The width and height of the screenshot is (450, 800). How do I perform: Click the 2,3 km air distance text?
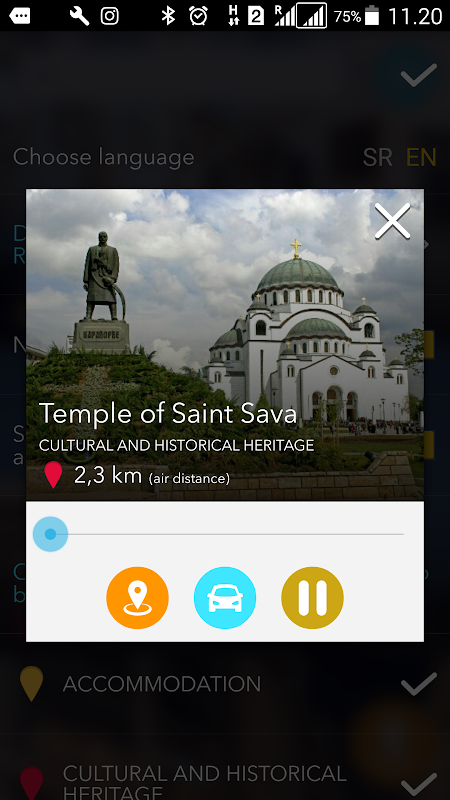coord(152,476)
